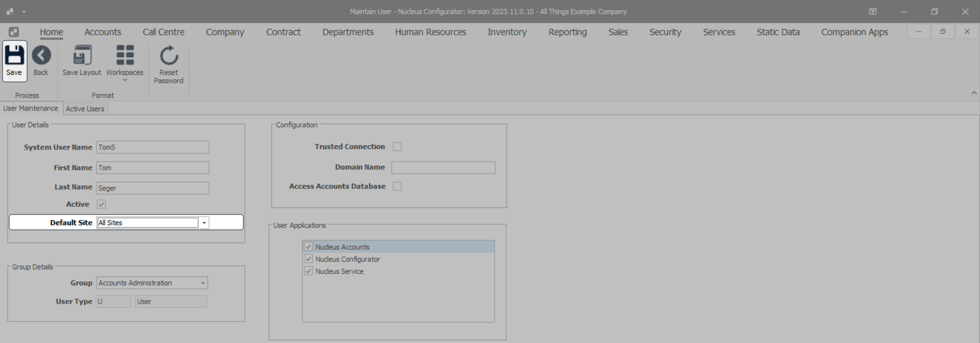Uncheck Nucleus Configurator application

[308, 259]
